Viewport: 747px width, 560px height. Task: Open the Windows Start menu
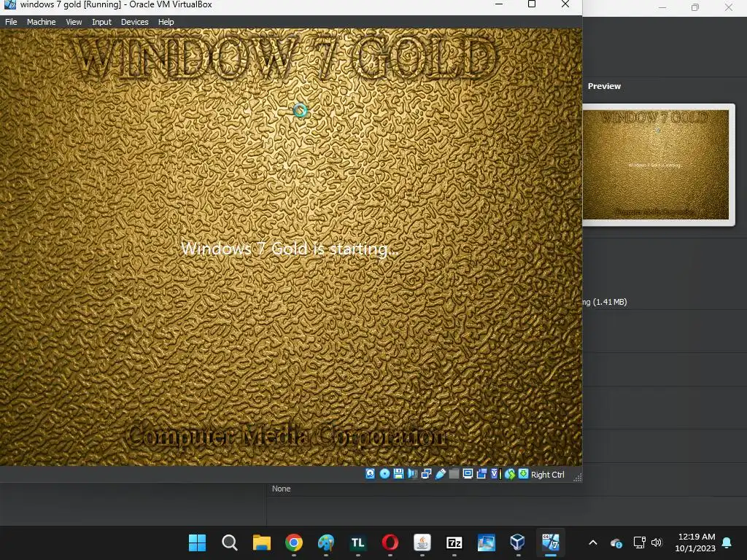(197, 542)
